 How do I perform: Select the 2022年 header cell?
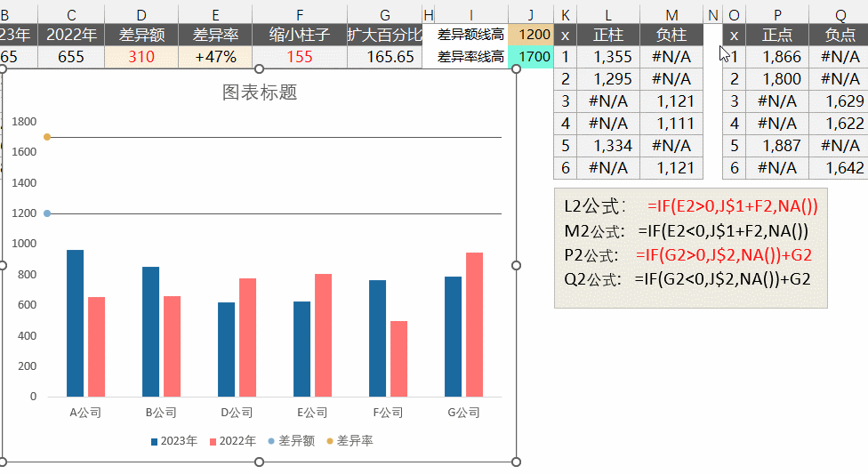pos(71,35)
